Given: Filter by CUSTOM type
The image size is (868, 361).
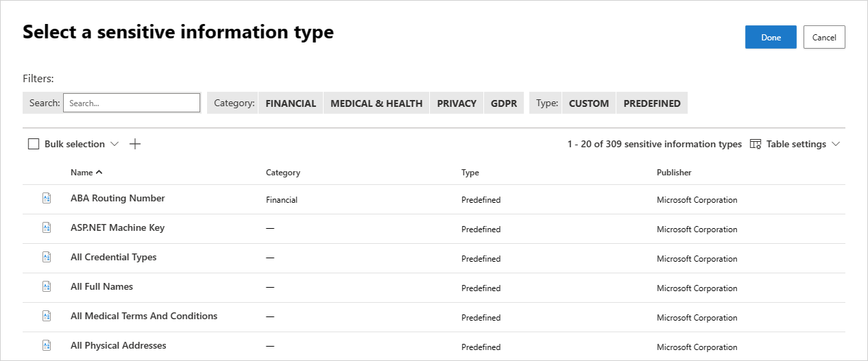Looking at the screenshot, I should 589,103.
